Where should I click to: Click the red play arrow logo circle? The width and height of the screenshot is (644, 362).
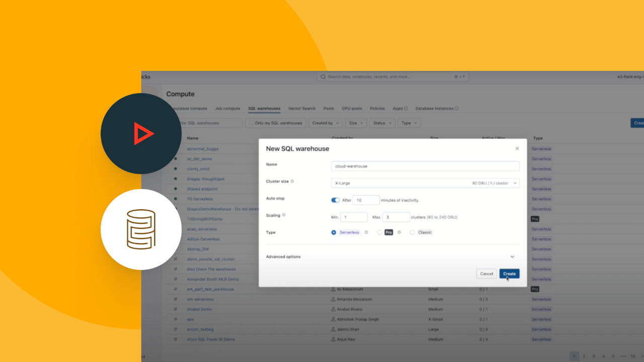[141, 134]
